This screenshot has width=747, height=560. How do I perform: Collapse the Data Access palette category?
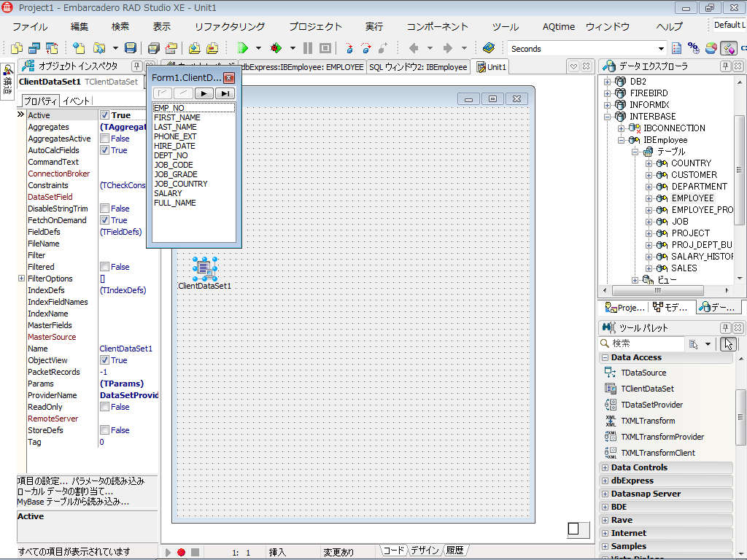605,357
